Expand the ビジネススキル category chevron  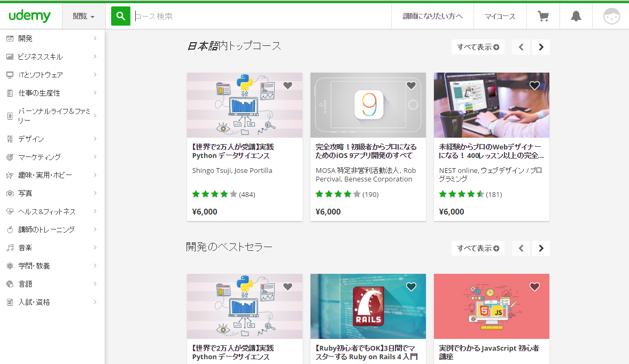click(95, 57)
